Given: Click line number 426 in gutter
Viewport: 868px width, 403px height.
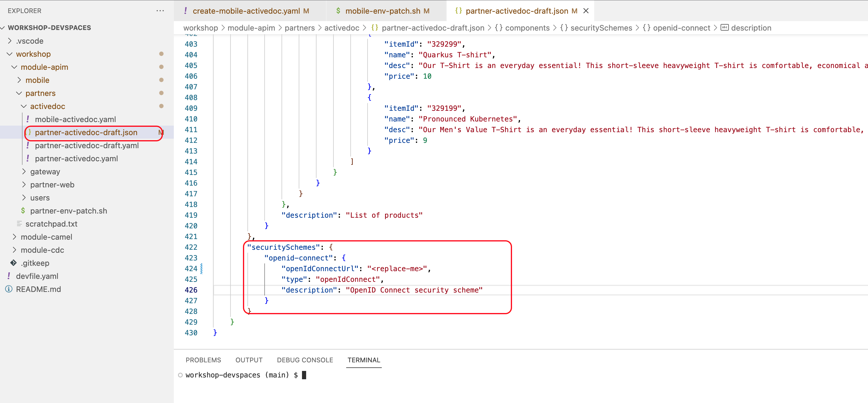Looking at the screenshot, I should point(191,290).
